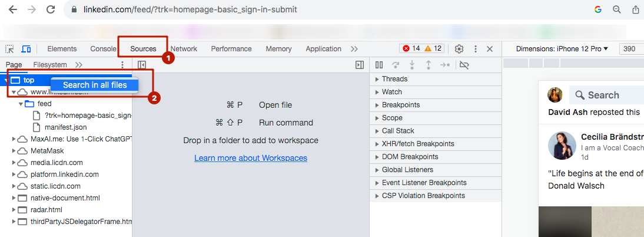Click the step out of function icon

click(x=429, y=65)
